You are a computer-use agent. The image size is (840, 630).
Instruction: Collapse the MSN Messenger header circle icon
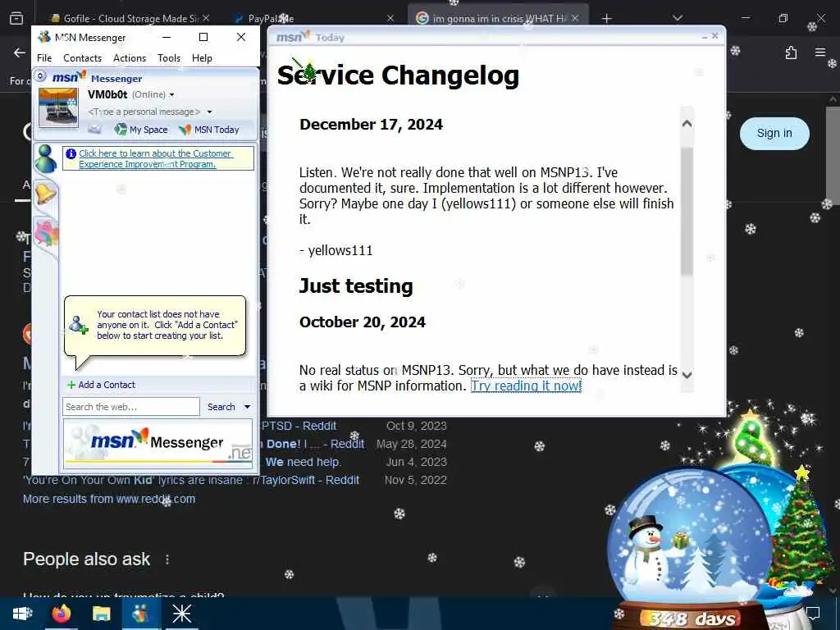point(40,76)
